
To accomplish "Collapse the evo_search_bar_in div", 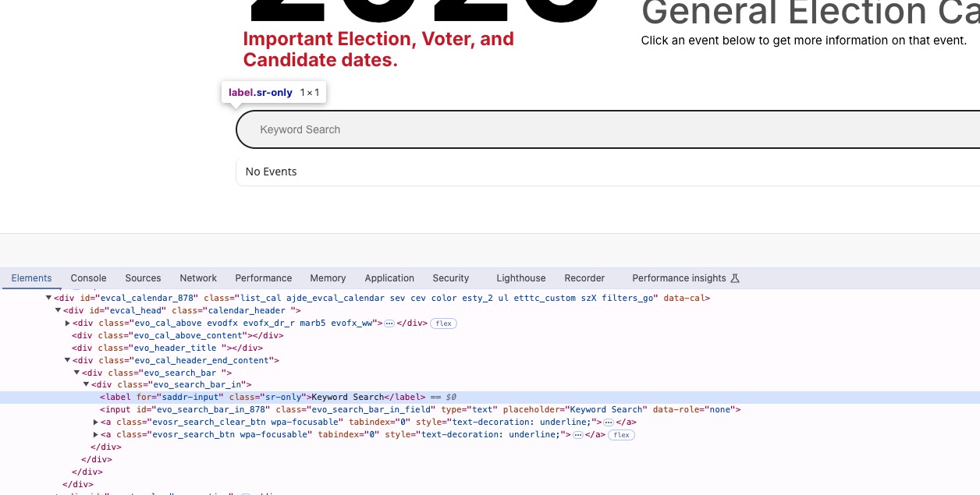I will (x=86, y=384).
